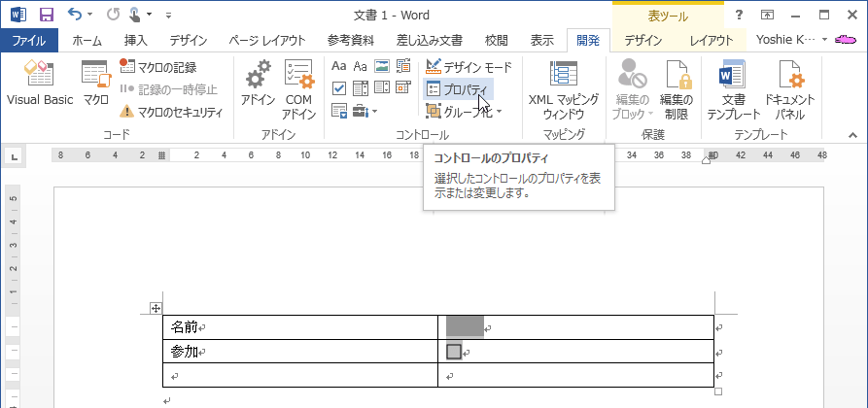Switch to the ホーム tab

click(x=87, y=40)
